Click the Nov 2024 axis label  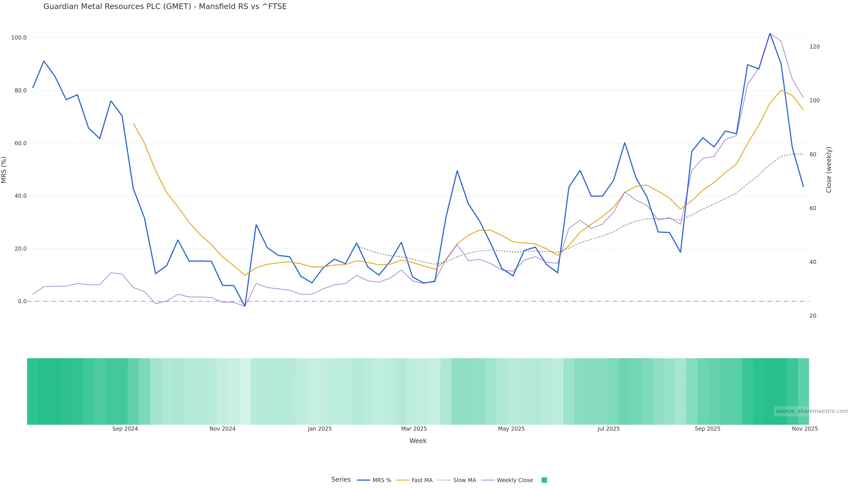[x=222, y=429]
